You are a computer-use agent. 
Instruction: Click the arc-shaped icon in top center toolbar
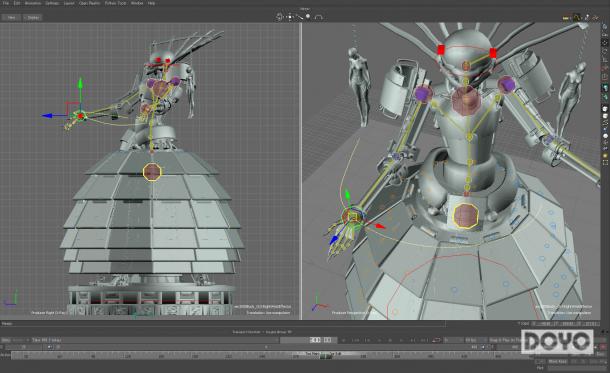pos(318,17)
